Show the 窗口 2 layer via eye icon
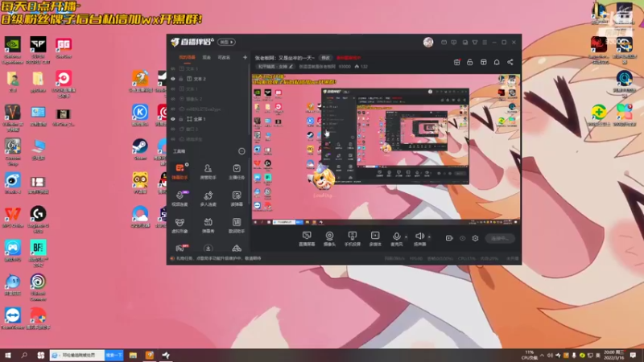The width and height of the screenshot is (644, 362). [x=173, y=130]
